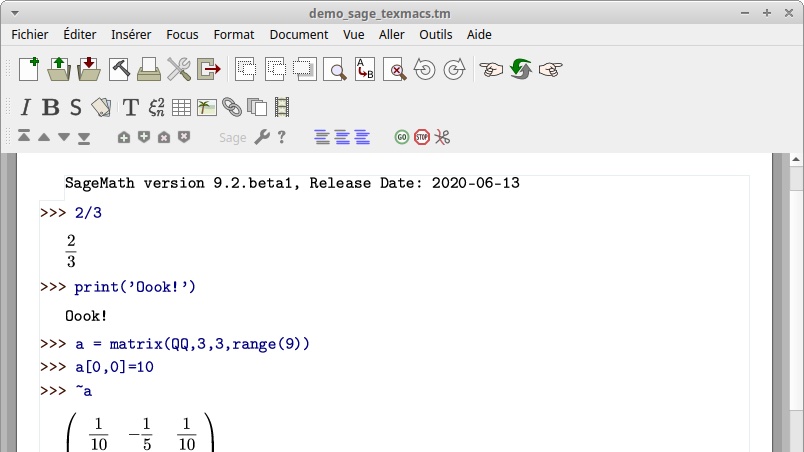Undo the last action with the counterclockwise arrow
This screenshot has height=452, width=804.
tap(425, 69)
